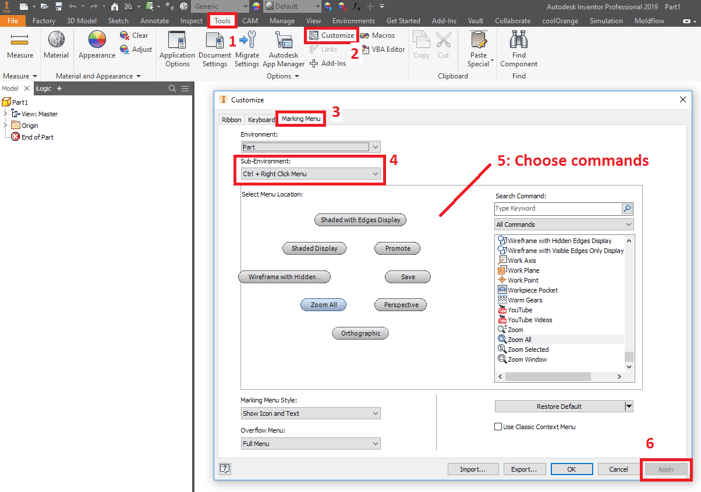Click the Apply button
Screen dimensions: 701x492
[666, 469]
